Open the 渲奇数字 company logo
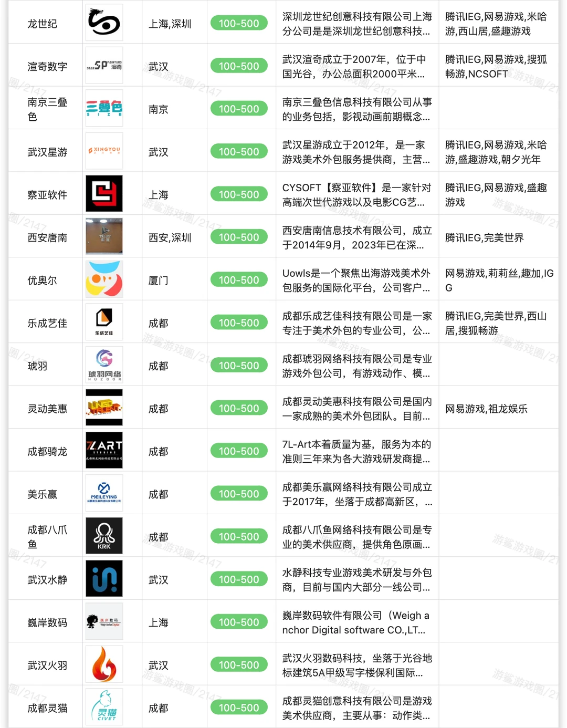This screenshot has height=728, width=567. [104, 66]
